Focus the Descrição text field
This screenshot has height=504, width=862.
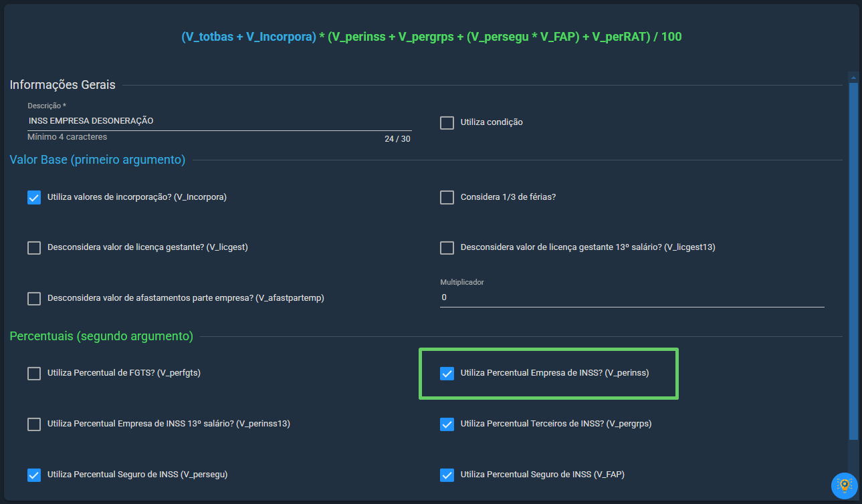[219, 121]
